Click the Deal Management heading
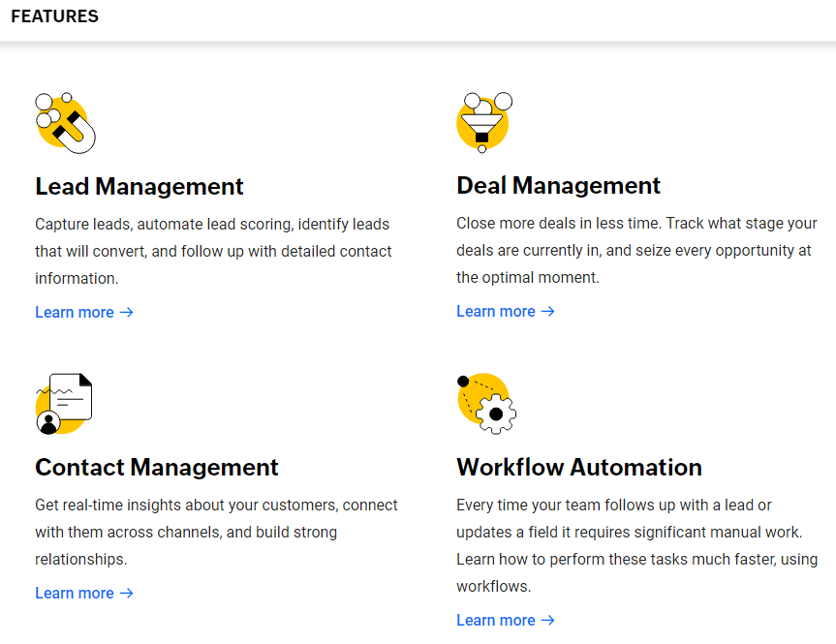This screenshot has width=836, height=644. (558, 185)
